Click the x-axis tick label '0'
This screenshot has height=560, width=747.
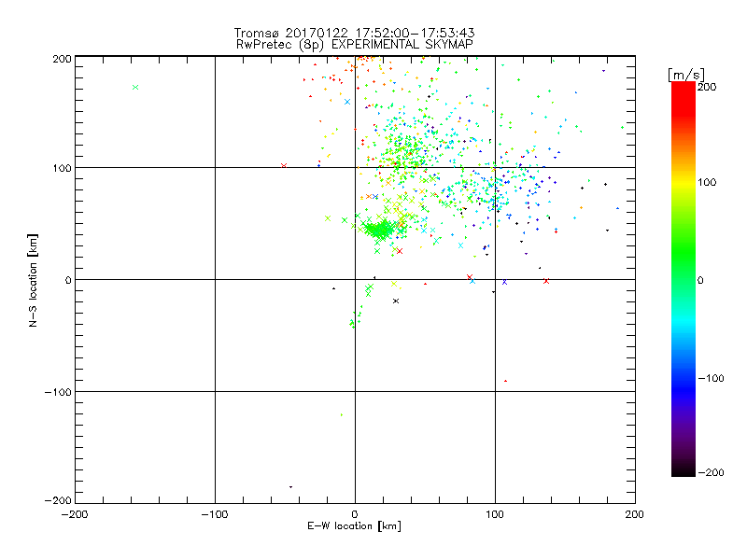click(355, 514)
